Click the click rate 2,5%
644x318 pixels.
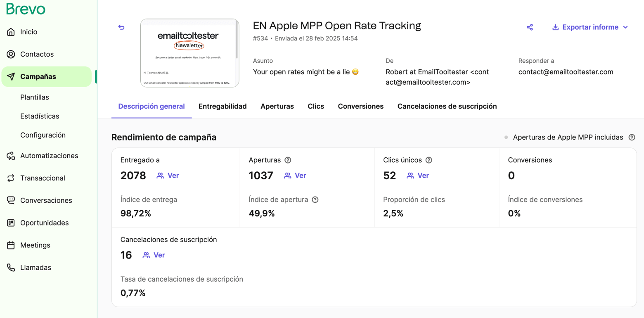pyautogui.click(x=393, y=214)
